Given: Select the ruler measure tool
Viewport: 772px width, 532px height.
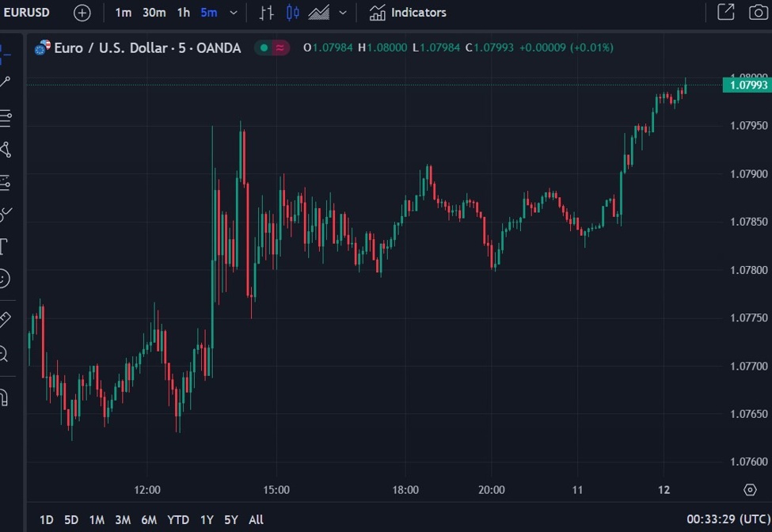Looking at the screenshot, I should pos(4,320).
